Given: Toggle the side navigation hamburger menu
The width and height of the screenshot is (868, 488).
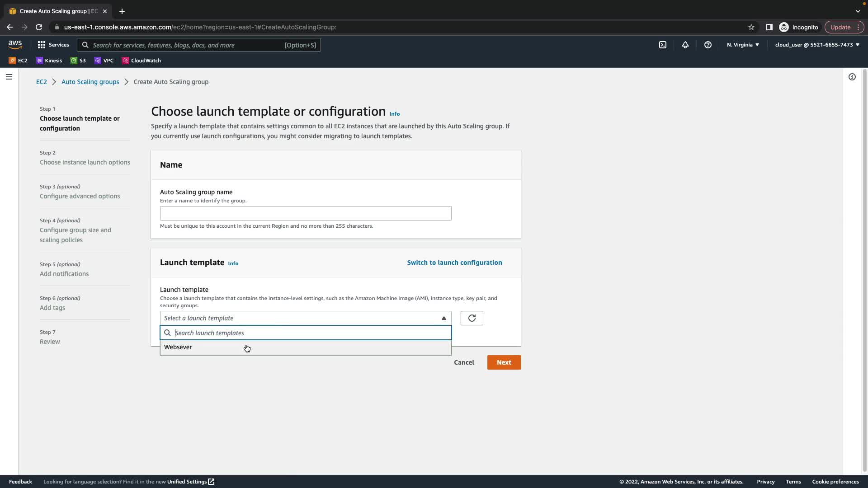Looking at the screenshot, I should click(x=9, y=77).
